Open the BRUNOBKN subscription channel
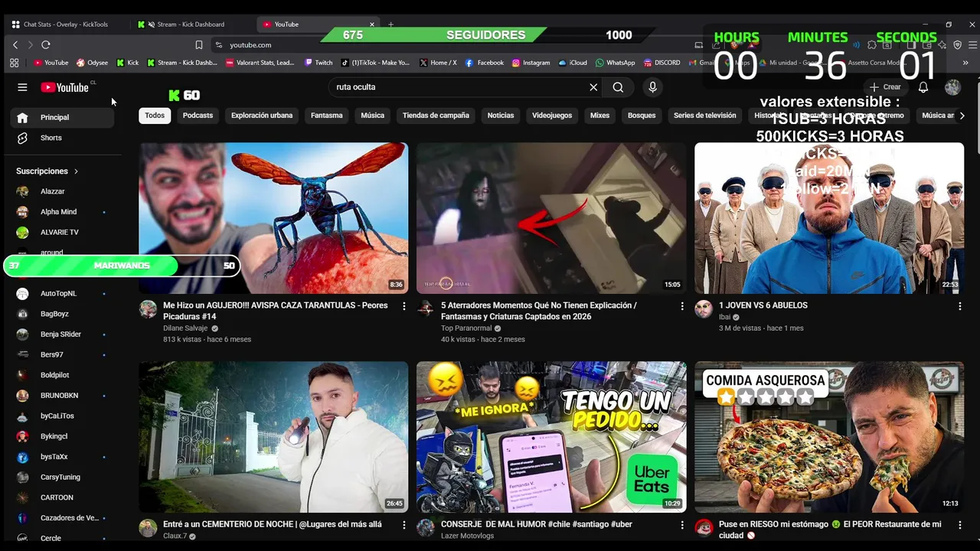This screenshot has height=551, width=980. (62, 396)
